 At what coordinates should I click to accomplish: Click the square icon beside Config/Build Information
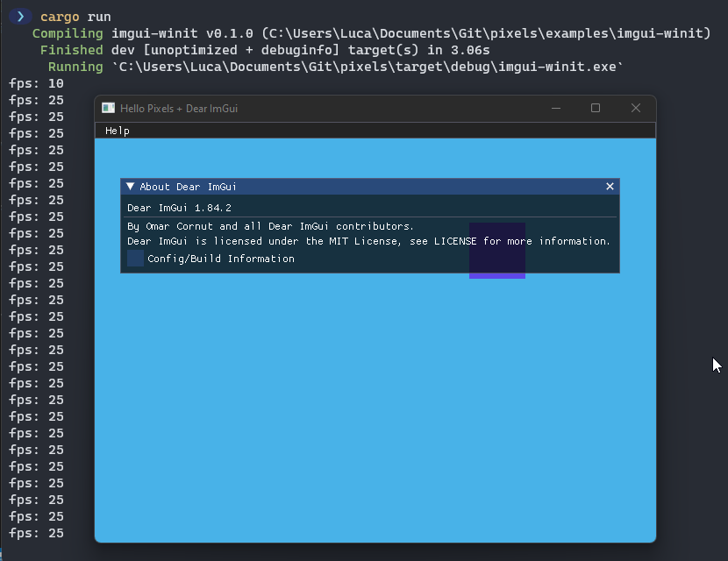(x=133, y=258)
